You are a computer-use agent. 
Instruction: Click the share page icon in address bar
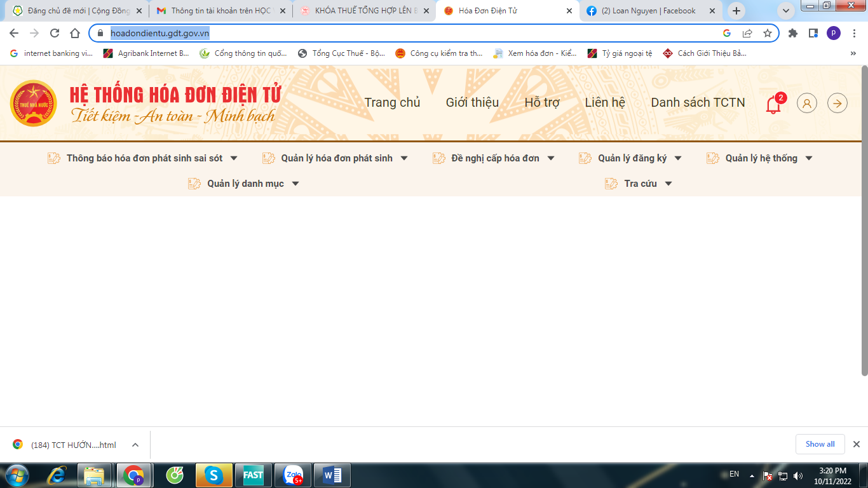(x=747, y=33)
